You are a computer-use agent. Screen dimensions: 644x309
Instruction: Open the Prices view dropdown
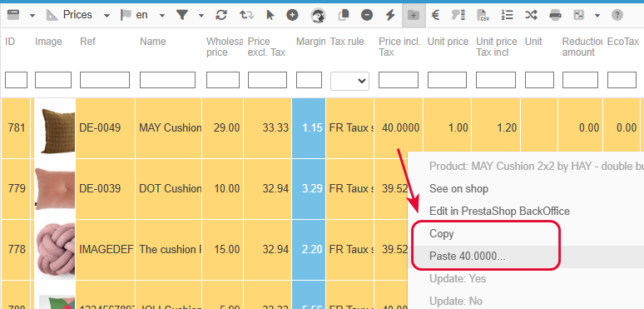tap(78, 15)
